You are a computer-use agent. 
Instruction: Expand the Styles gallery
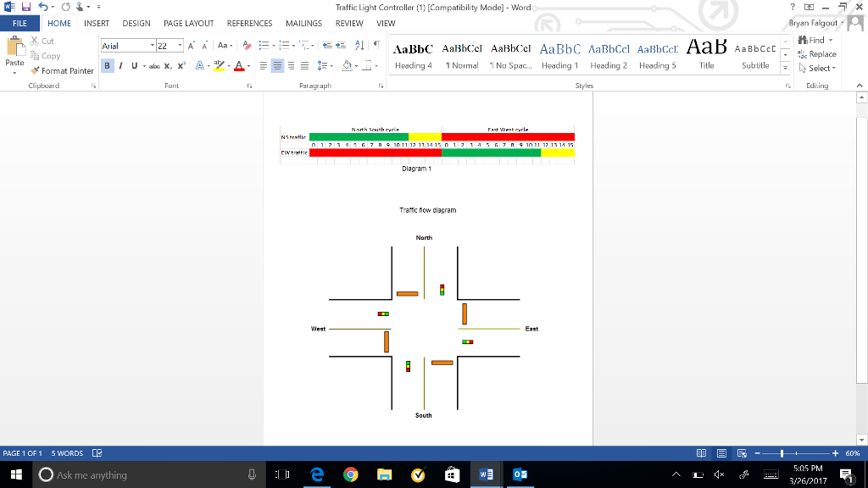click(x=785, y=68)
